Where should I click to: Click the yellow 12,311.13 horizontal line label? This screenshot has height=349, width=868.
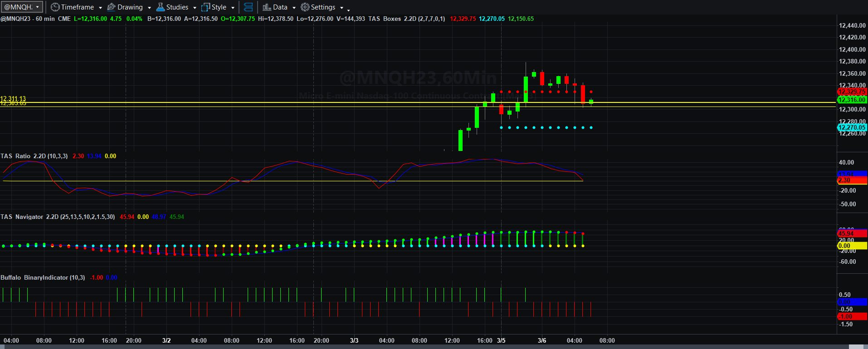point(13,99)
